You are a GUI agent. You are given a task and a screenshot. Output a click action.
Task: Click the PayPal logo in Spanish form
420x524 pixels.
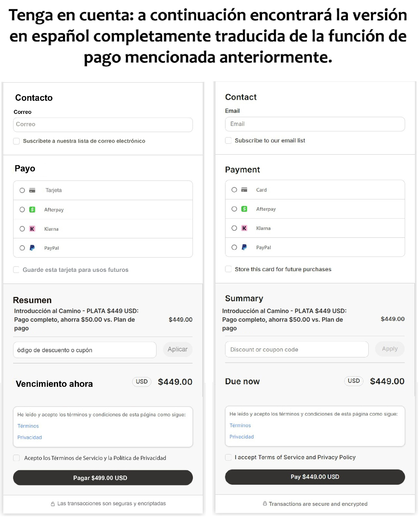point(32,248)
